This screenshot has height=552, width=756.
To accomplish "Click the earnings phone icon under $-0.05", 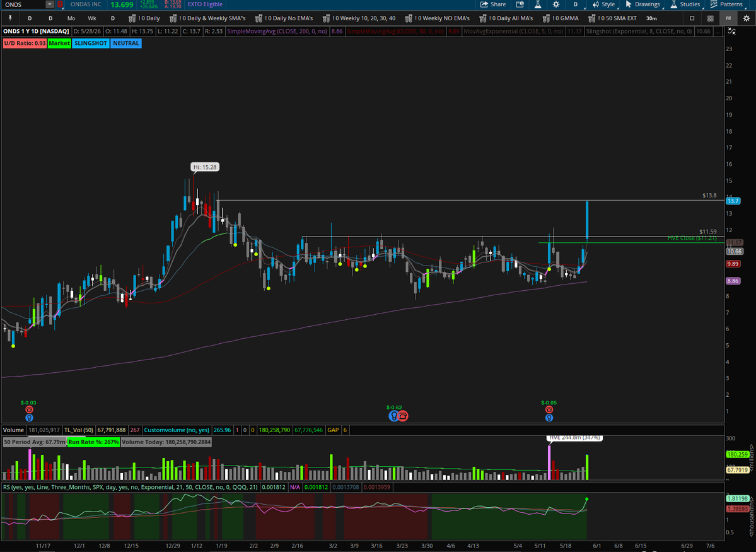I will 549,409.
